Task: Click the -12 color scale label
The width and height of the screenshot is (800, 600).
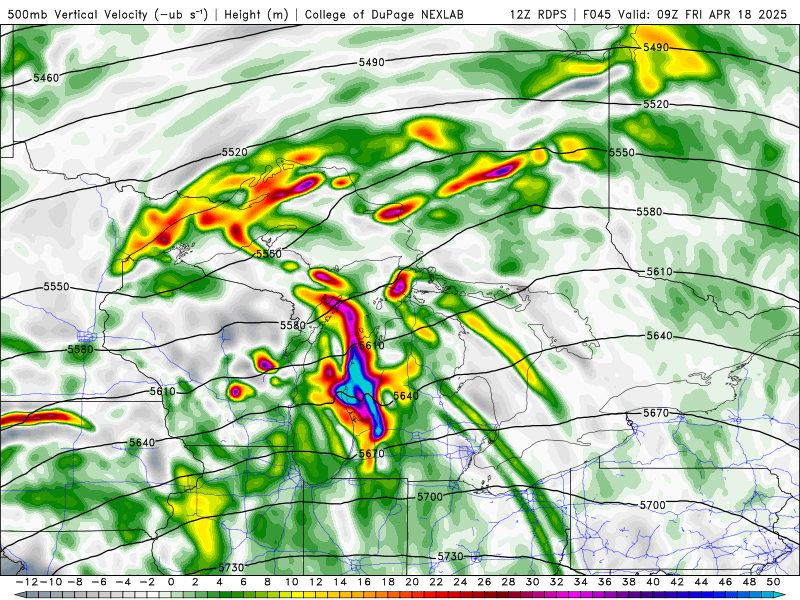Action: pos(26,582)
